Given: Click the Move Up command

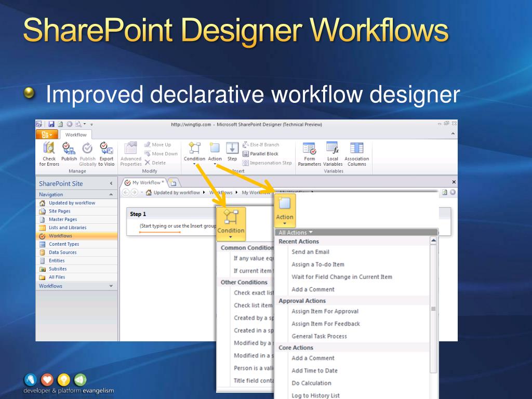Looking at the screenshot, I should (x=158, y=144).
